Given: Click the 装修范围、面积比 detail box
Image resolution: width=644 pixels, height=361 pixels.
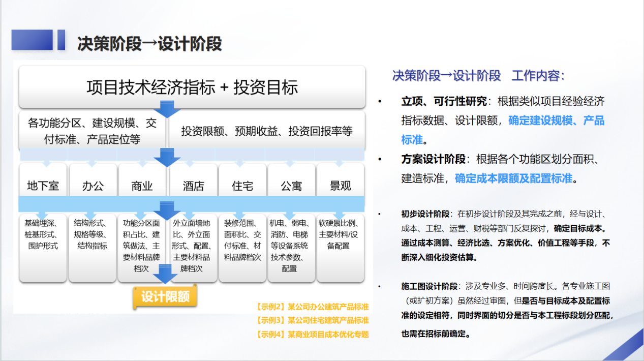Looking at the screenshot, I should click(242, 248).
